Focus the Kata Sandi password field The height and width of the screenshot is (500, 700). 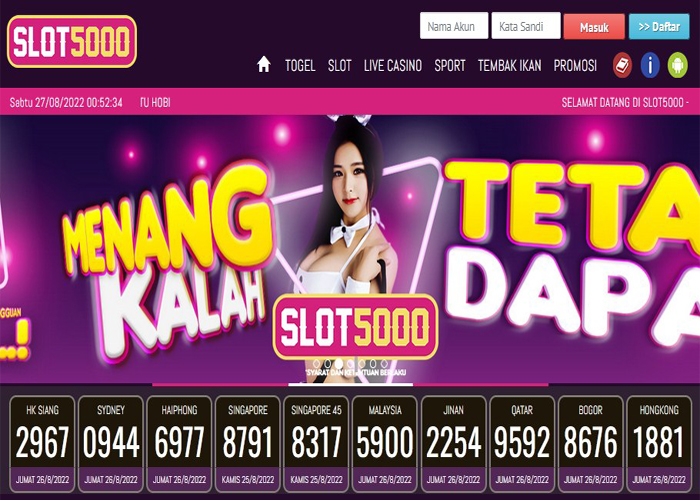click(x=525, y=26)
